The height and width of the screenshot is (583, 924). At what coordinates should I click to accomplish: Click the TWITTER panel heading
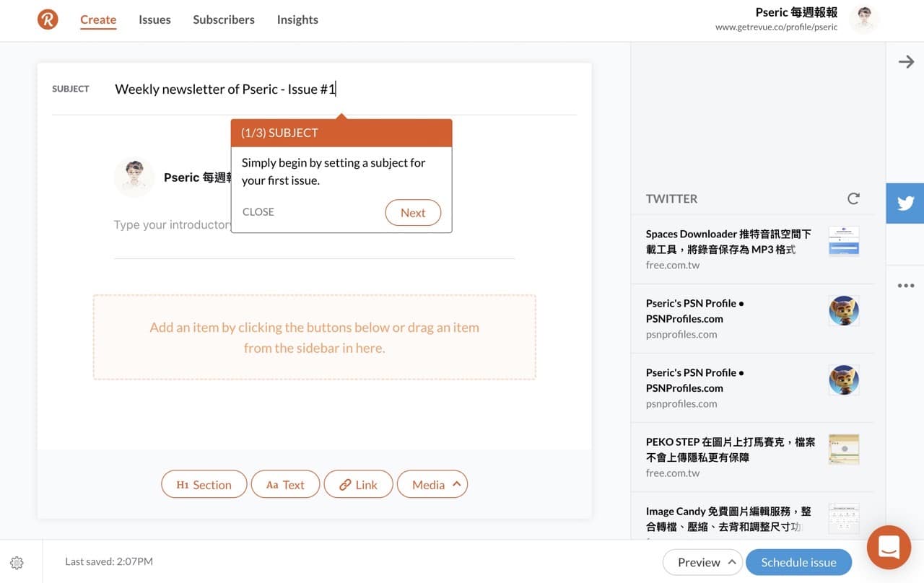pos(671,198)
